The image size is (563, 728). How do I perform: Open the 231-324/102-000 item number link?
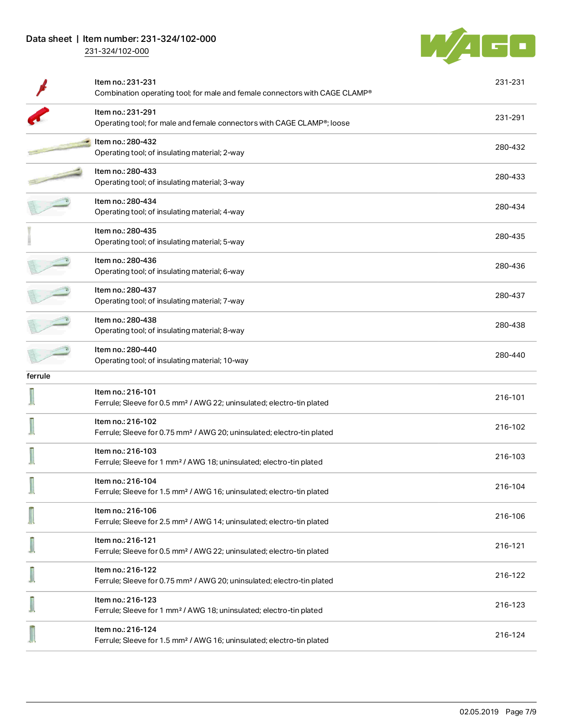(117, 51)
